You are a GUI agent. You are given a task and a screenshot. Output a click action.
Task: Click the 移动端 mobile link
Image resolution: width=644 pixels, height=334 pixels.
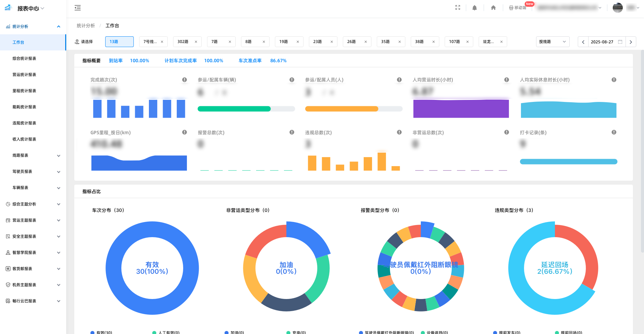[x=518, y=8]
